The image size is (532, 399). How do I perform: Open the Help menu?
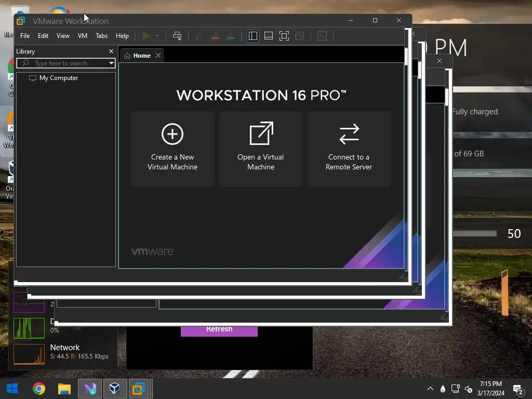click(122, 36)
